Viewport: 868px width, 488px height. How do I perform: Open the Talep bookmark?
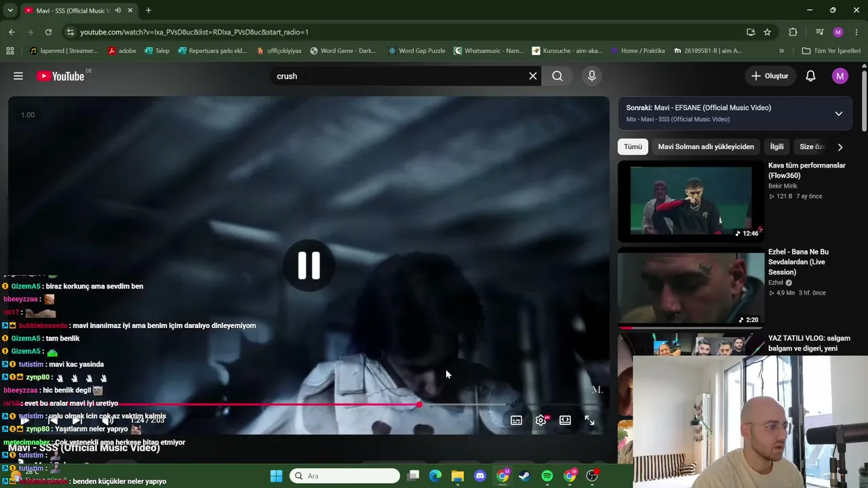click(157, 51)
